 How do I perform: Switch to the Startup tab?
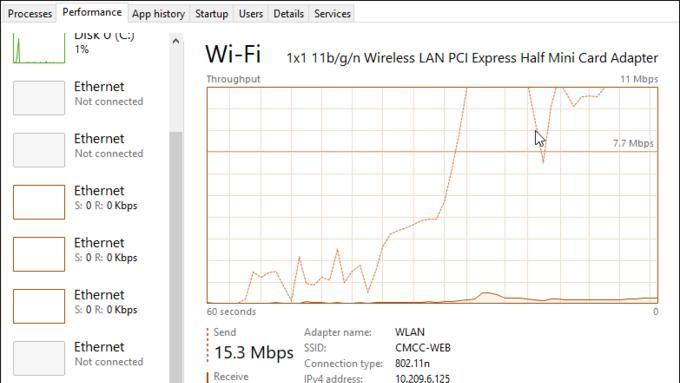click(212, 14)
